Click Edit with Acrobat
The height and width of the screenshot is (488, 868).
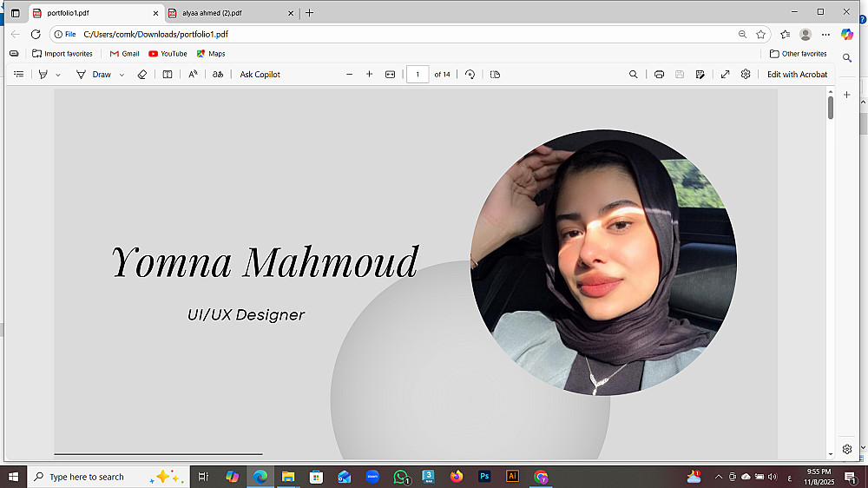pyautogui.click(x=797, y=74)
